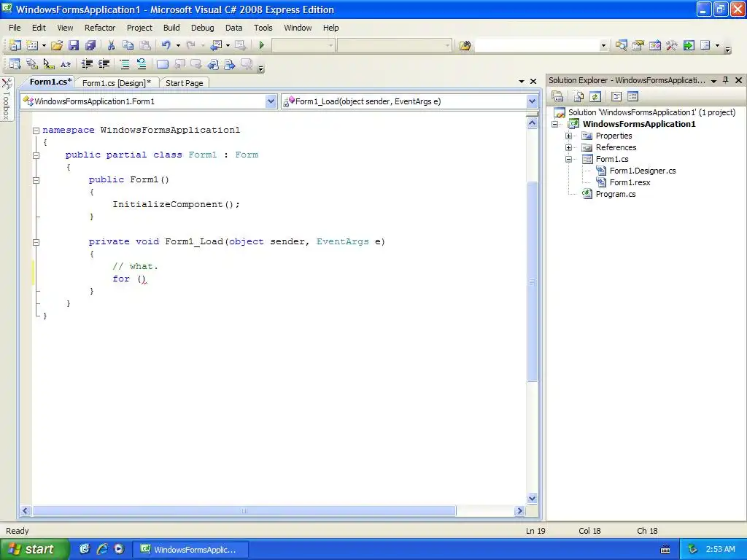Jump to next bookmark icon
The width and height of the screenshot is (747, 560).
[x=196, y=64]
